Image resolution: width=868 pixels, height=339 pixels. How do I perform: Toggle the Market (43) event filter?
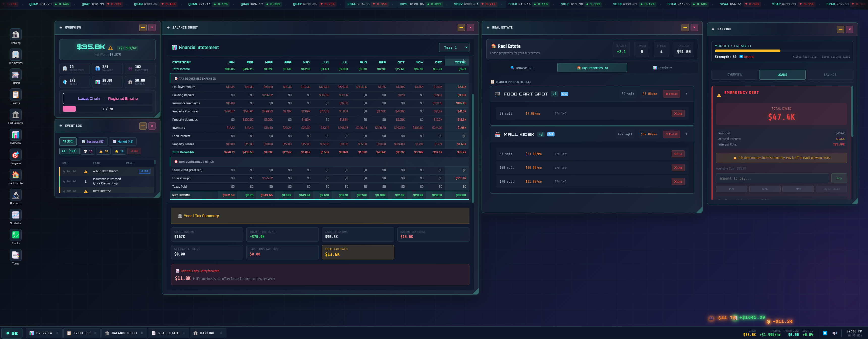click(x=123, y=141)
